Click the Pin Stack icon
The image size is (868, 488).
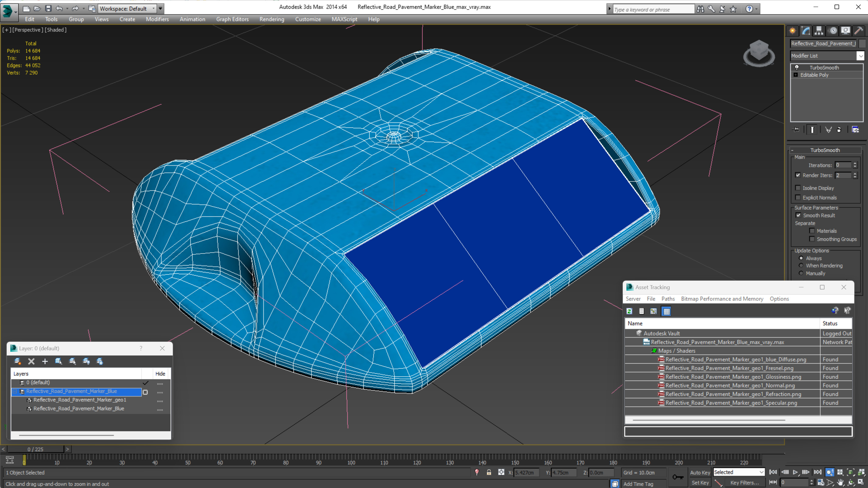[796, 129]
